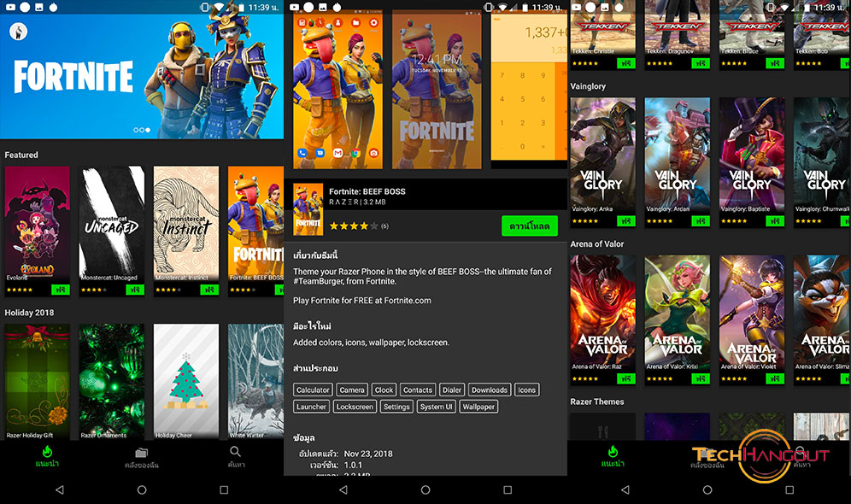Select แนะนำ tab on the Vainglory list screen
The width and height of the screenshot is (851, 504).
tap(613, 456)
